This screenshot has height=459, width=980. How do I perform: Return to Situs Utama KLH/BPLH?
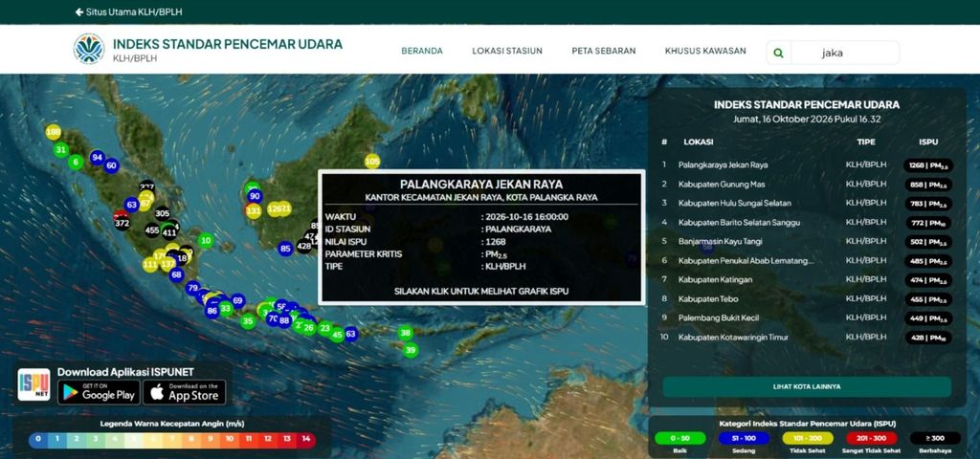[x=129, y=11]
